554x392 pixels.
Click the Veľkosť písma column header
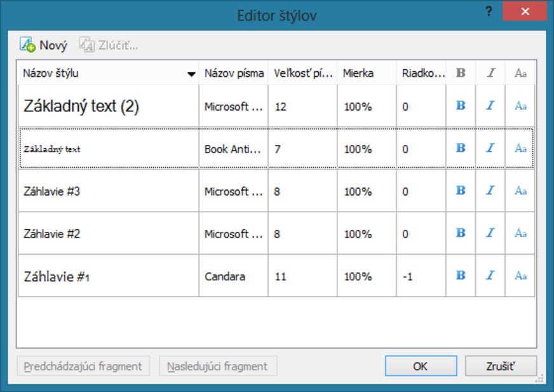click(302, 73)
